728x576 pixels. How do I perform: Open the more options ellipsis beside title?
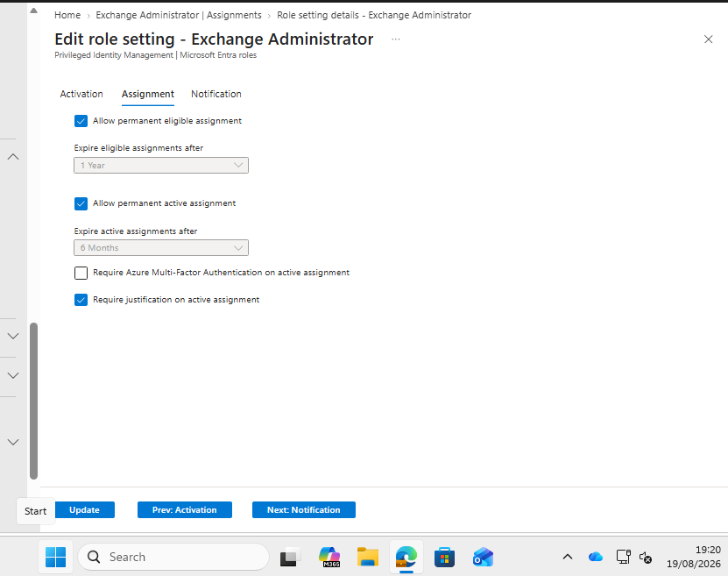click(x=396, y=39)
